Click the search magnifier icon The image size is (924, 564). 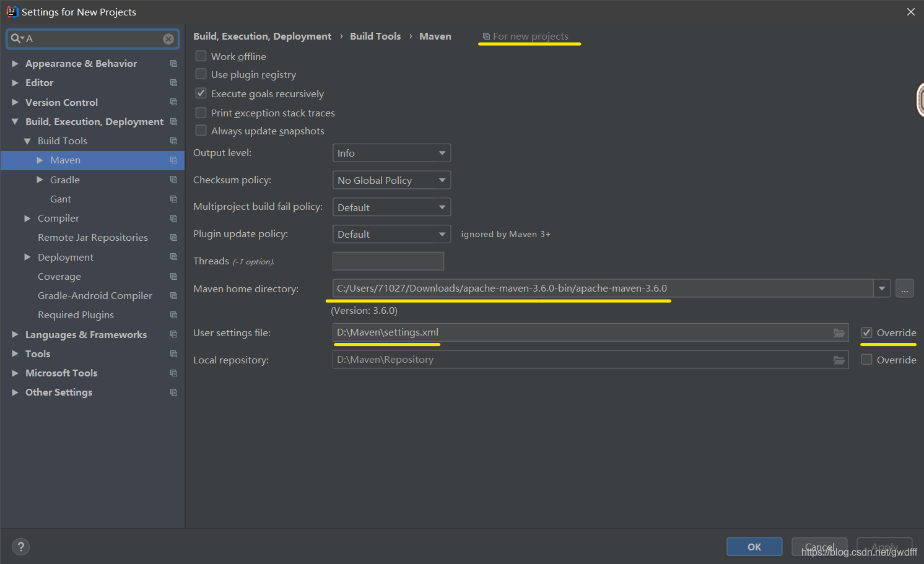(15, 38)
